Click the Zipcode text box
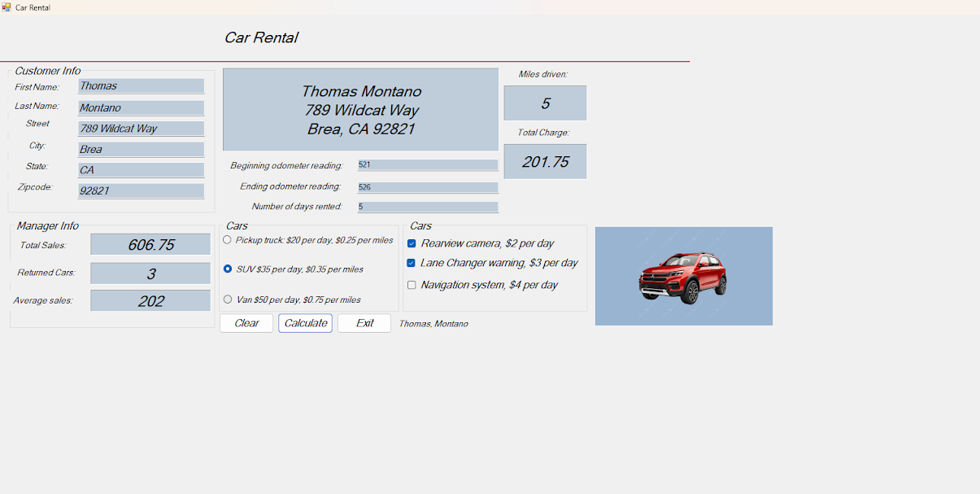Image resolution: width=980 pixels, height=494 pixels. tap(141, 190)
